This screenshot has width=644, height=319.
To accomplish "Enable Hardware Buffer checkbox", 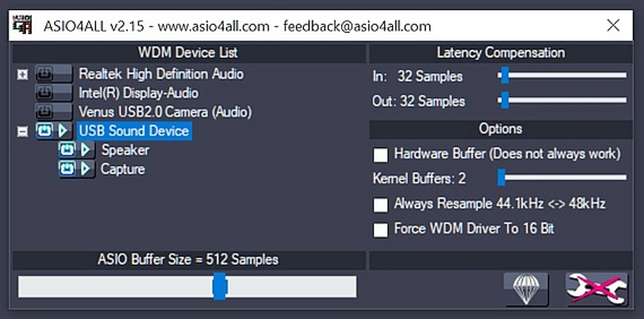I will point(381,154).
